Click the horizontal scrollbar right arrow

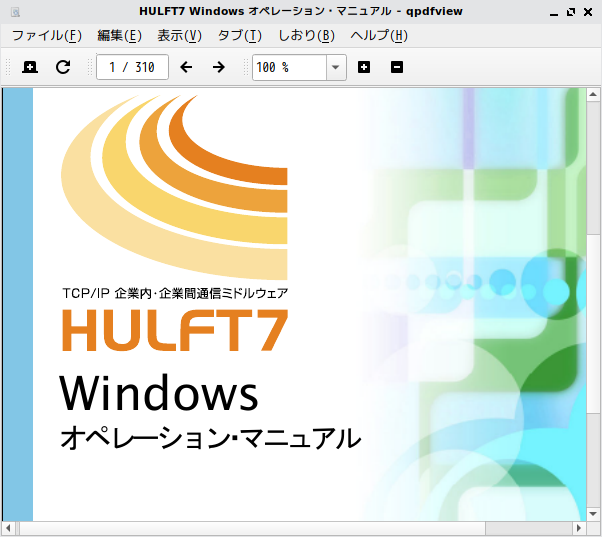[579, 528]
